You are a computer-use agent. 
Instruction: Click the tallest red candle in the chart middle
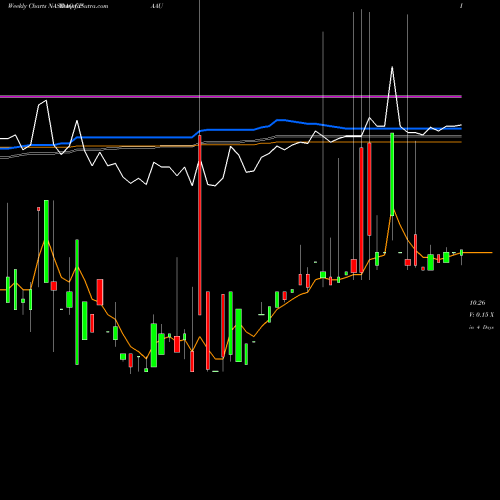click(200, 225)
